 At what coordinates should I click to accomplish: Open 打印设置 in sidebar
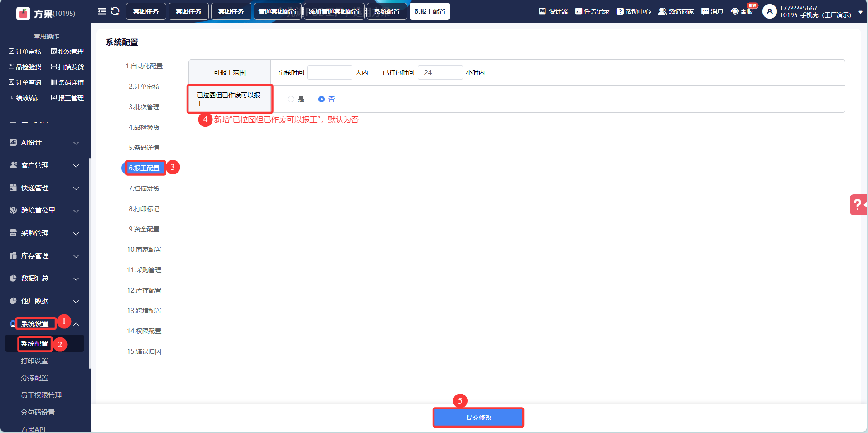(34, 361)
